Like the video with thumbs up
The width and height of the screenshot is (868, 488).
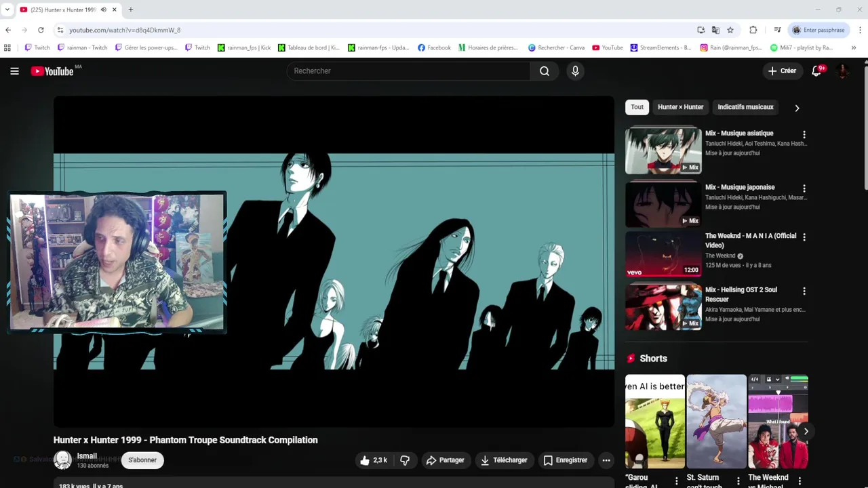click(x=373, y=460)
